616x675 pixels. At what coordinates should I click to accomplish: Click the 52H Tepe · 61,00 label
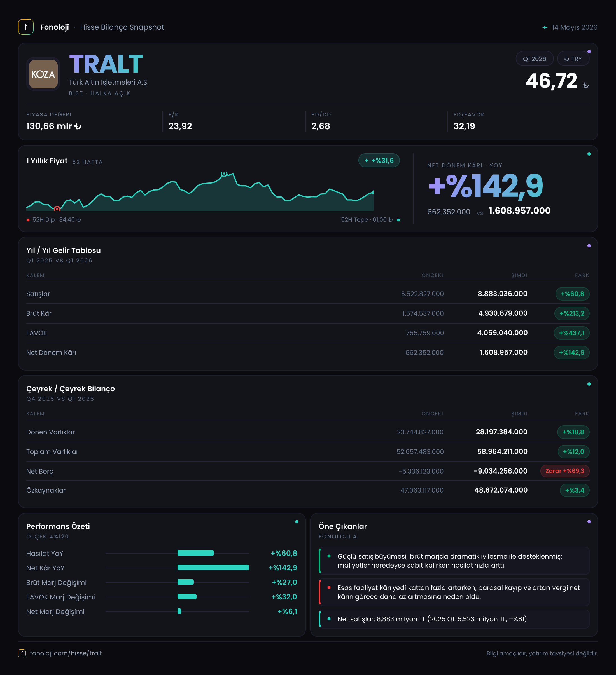367,220
